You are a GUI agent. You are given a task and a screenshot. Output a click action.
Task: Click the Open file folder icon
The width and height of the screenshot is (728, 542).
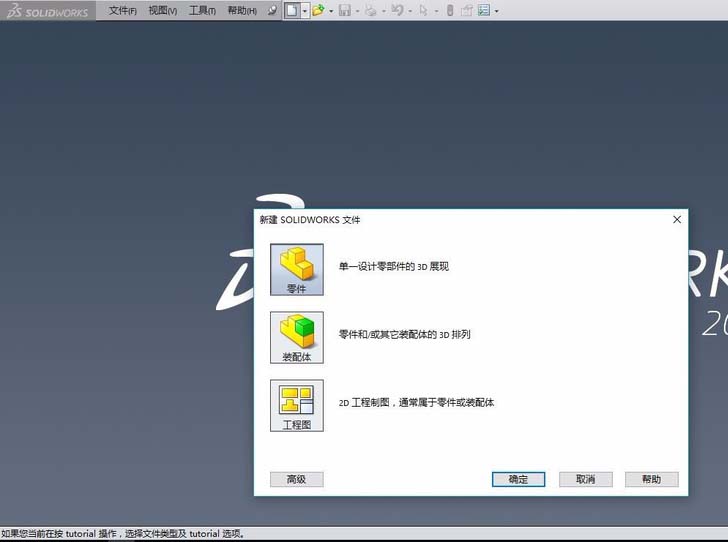click(318, 10)
